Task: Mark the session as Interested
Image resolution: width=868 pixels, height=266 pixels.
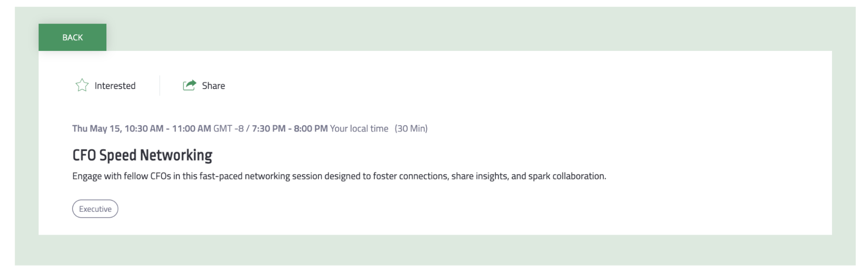Action: click(115, 86)
